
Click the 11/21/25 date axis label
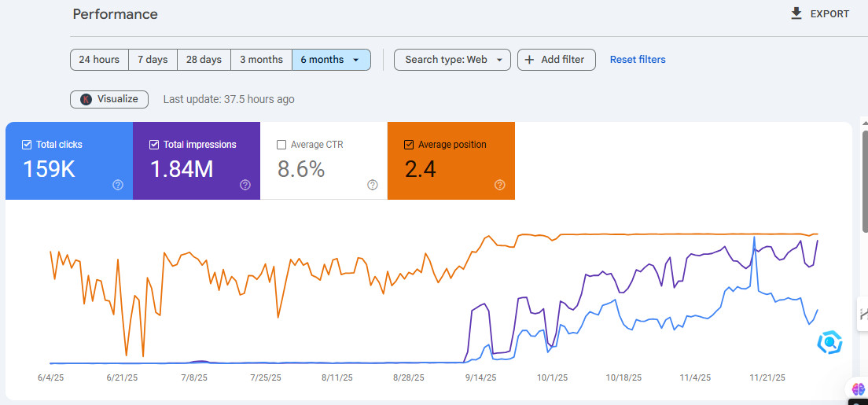pos(767,377)
